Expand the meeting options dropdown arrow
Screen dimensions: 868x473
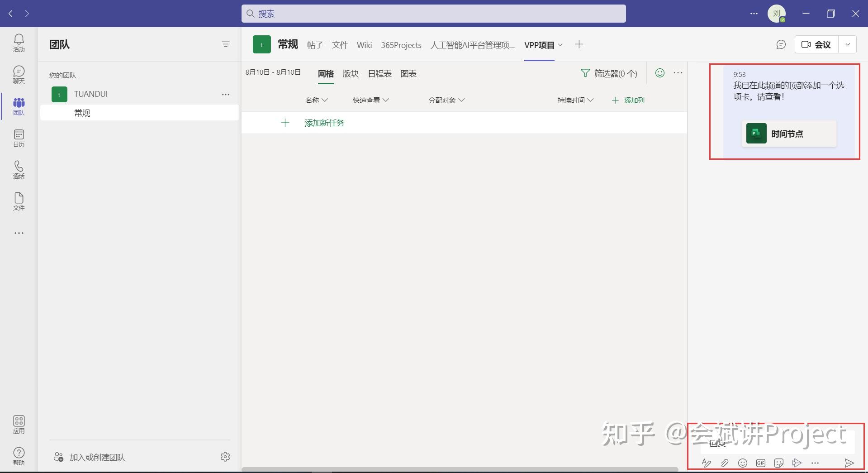click(x=848, y=44)
